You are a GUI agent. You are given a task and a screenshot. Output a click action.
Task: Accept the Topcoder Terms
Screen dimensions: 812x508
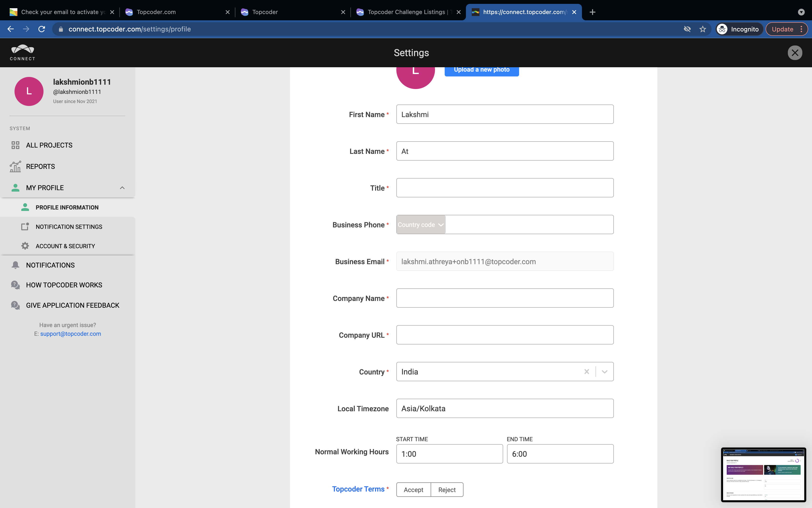point(413,490)
